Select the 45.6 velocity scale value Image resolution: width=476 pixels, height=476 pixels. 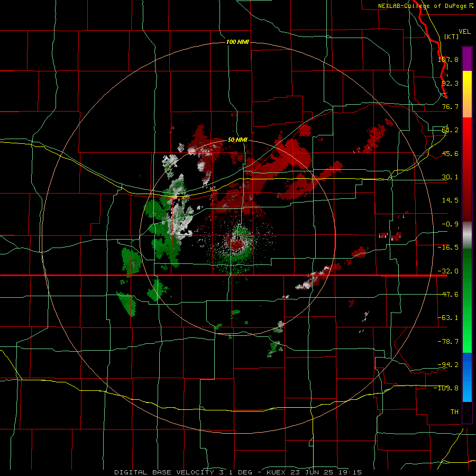click(x=450, y=153)
